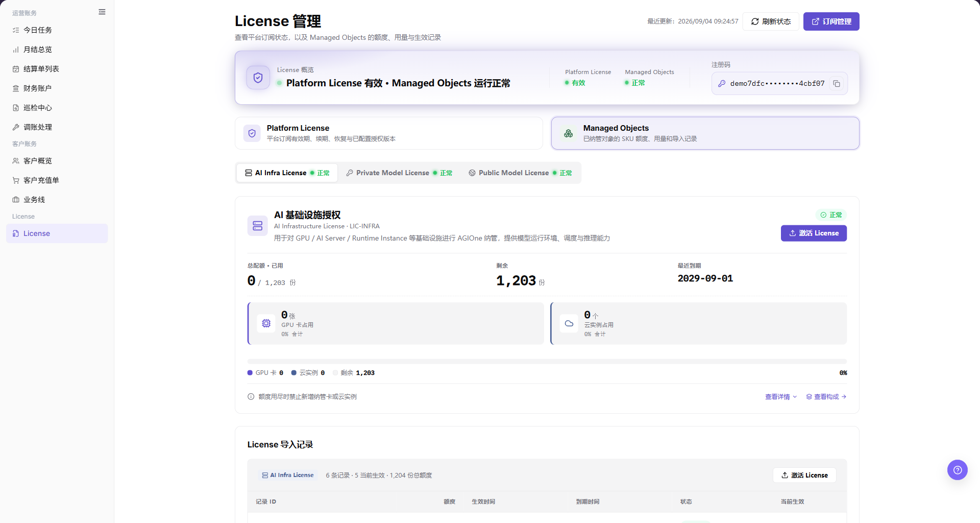Open 财务账户 in the sidebar

click(57, 88)
